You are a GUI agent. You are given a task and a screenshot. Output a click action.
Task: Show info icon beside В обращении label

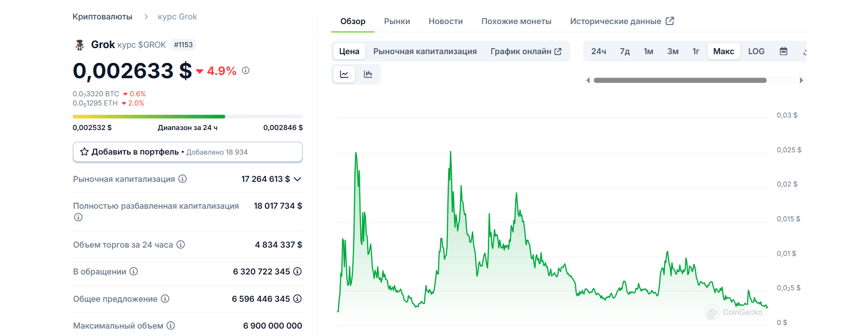pos(134,271)
